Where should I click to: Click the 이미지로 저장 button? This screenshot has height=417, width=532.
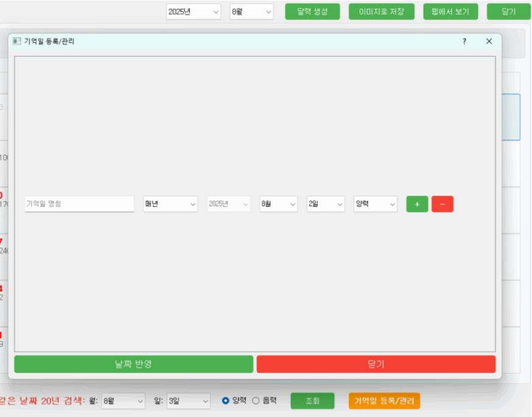(381, 12)
